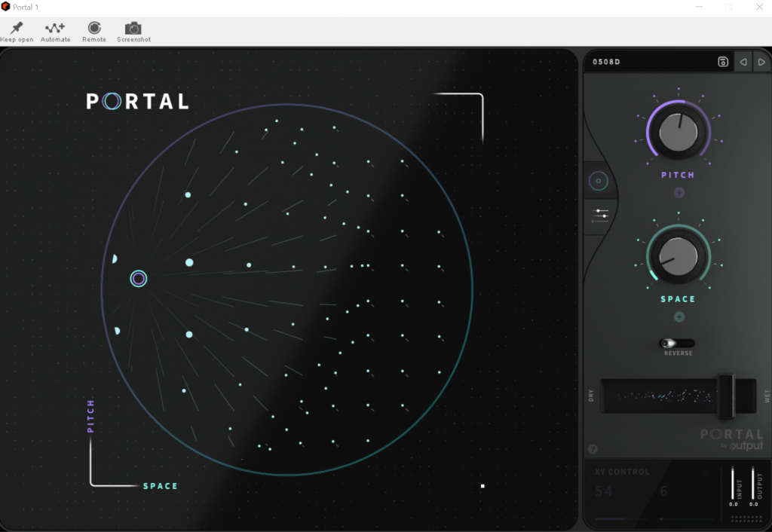
Task: Go to the next preset
Action: (x=761, y=62)
